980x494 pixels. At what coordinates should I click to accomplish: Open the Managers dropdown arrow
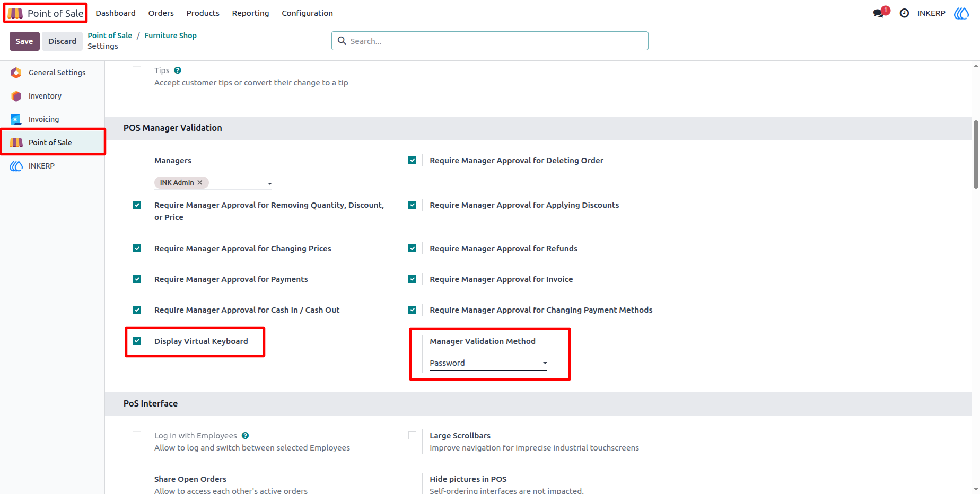[x=270, y=183]
